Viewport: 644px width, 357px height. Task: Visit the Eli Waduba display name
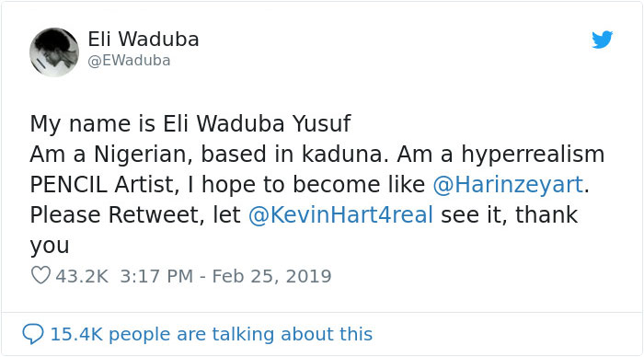click(x=144, y=40)
